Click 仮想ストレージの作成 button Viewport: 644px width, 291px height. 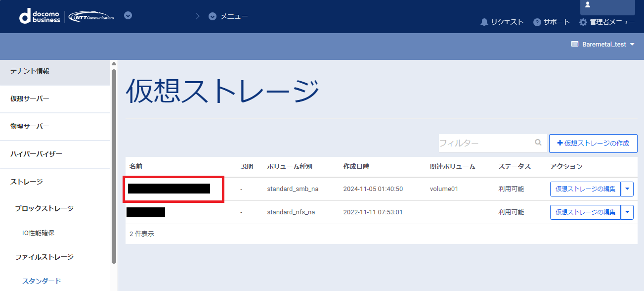[593, 143]
